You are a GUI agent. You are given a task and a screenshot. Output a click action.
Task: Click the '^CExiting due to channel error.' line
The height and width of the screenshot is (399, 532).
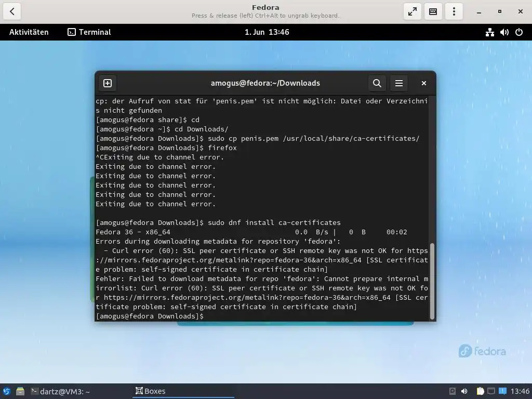pos(160,157)
